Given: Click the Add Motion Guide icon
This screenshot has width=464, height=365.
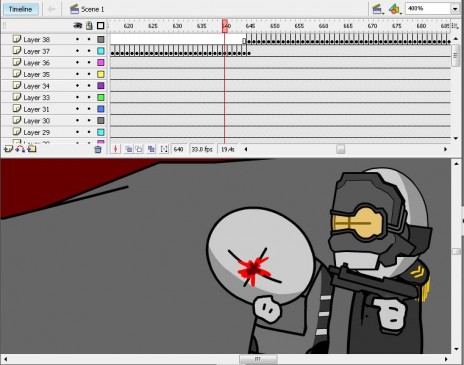Looking at the screenshot, I should coord(20,149).
